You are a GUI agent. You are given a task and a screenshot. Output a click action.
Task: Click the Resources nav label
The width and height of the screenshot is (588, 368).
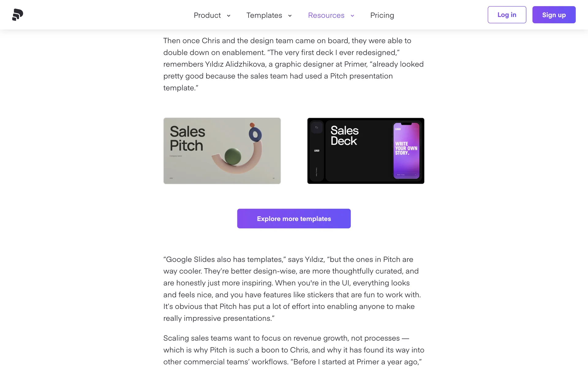326,15
